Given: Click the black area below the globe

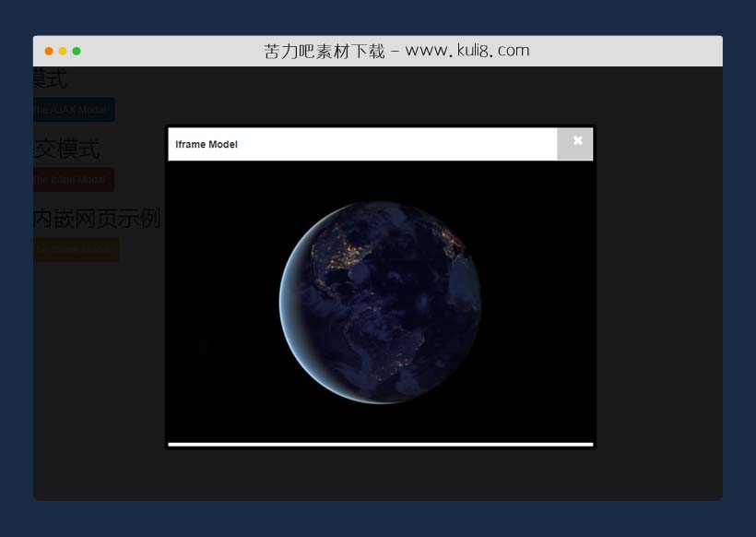Looking at the screenshot, I should pos(380,423).
